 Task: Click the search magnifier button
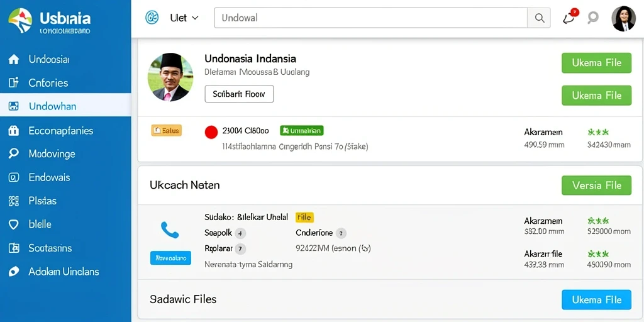[539, 18]
